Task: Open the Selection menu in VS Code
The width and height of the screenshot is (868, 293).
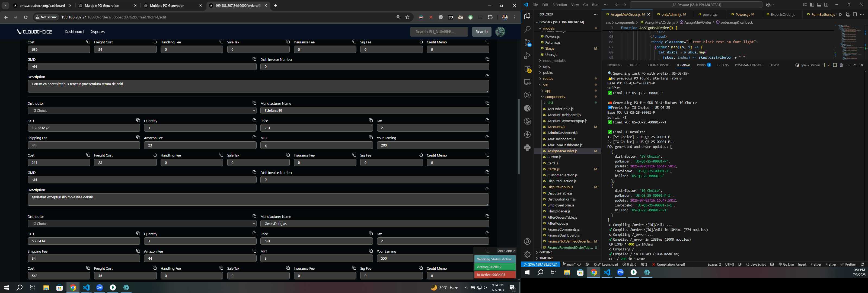Action: tap(560, 5)
